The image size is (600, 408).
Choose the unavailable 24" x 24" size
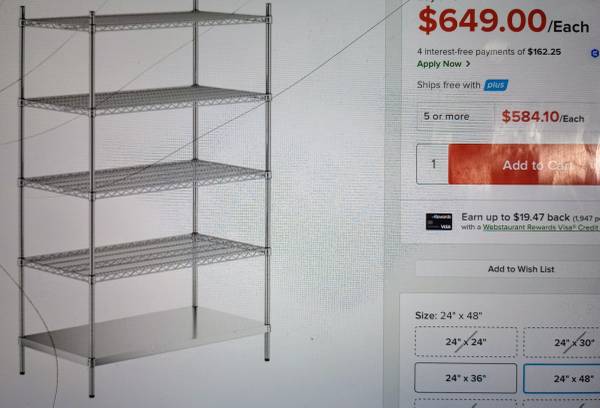tap(466, 342)
